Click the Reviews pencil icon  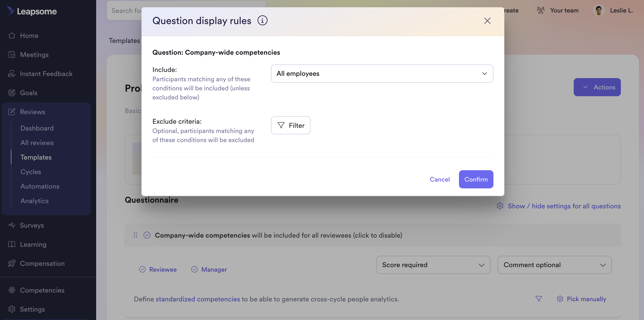(12, 112)
